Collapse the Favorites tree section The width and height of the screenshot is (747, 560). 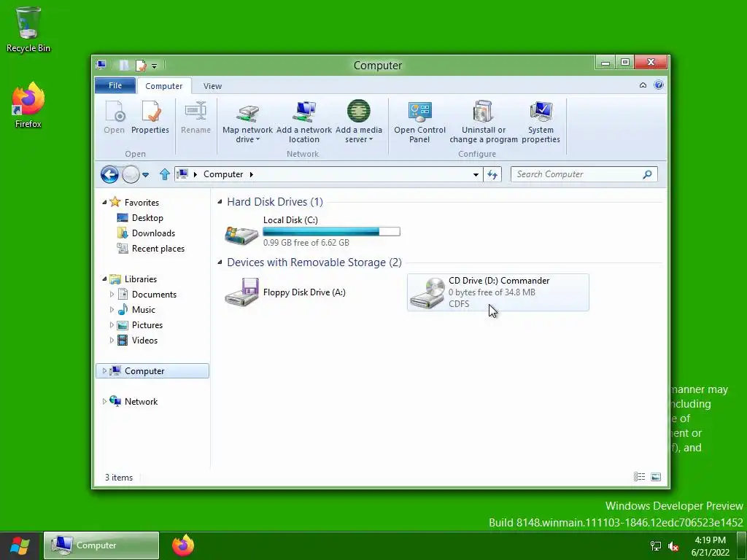click(x=104, y=203)
